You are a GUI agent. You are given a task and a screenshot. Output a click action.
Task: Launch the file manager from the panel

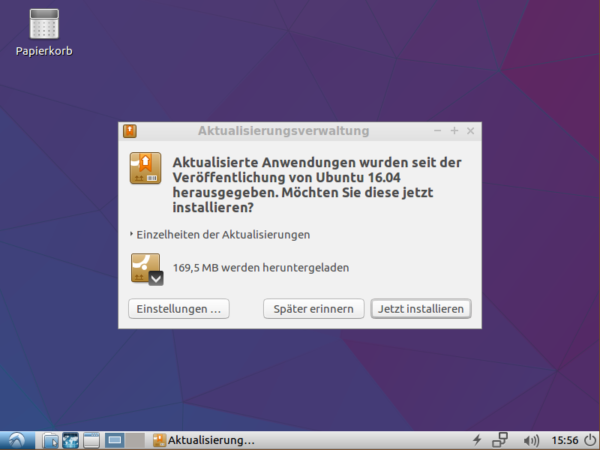50,440
